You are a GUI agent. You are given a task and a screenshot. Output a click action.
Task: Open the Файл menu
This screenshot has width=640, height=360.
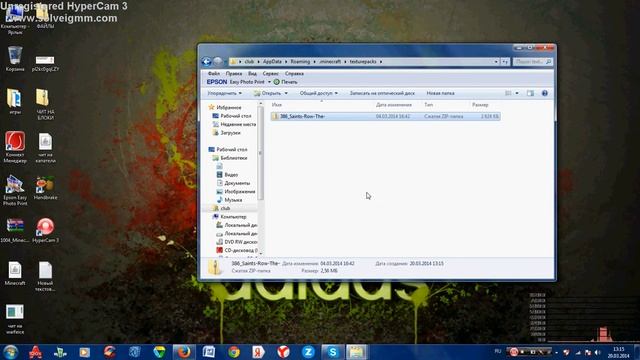point(213,73)
